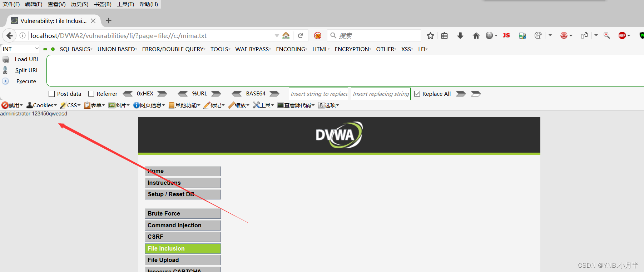This screenshot has width=644, height=272.
Task: Open the 历史(S) menu
Action: click(79, 4)
